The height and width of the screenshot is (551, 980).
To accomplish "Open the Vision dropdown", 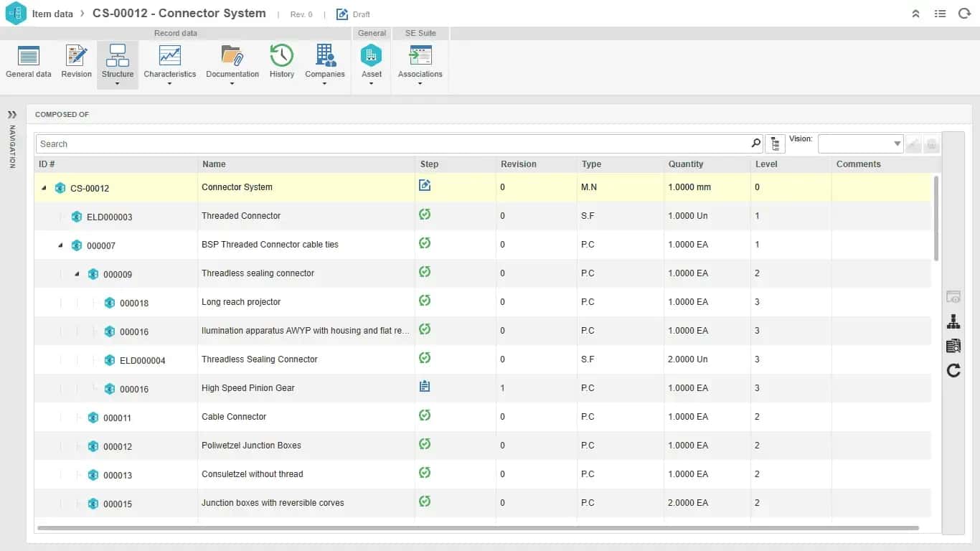I will pyautogui.click(x=861, y=144).
